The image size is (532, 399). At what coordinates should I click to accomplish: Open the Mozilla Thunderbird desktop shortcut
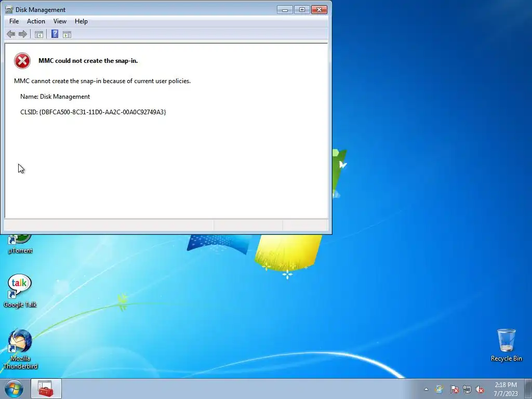tap(20, 349)
